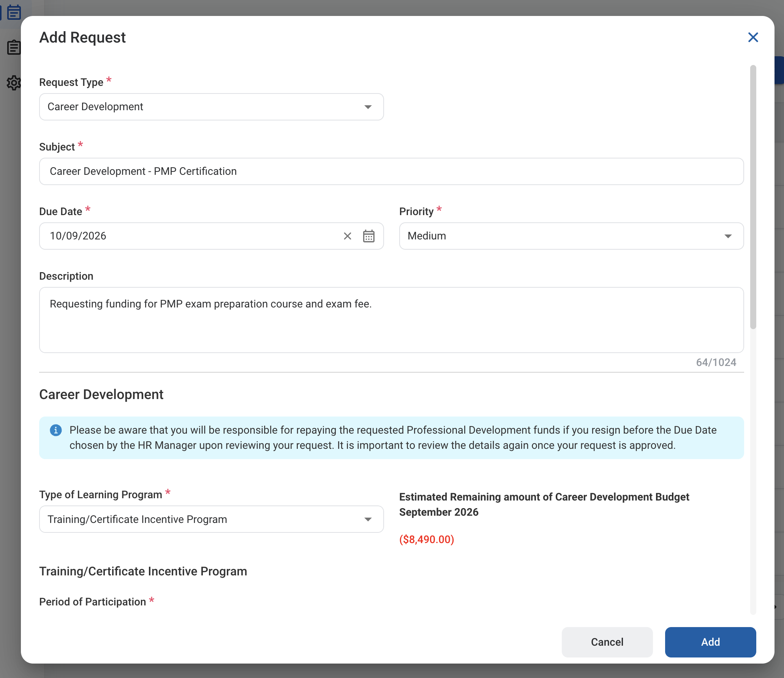The image size is (784, 678).
Task: Click the dialog vertical scrollbar
Action: [x=753, y=197]
